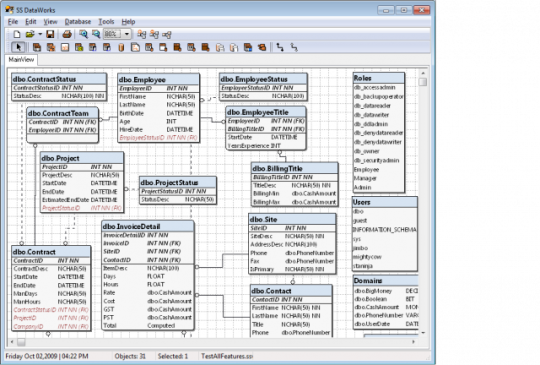Click the Print icon
This screenshot has width=540, height=365.
click(67, 34)
